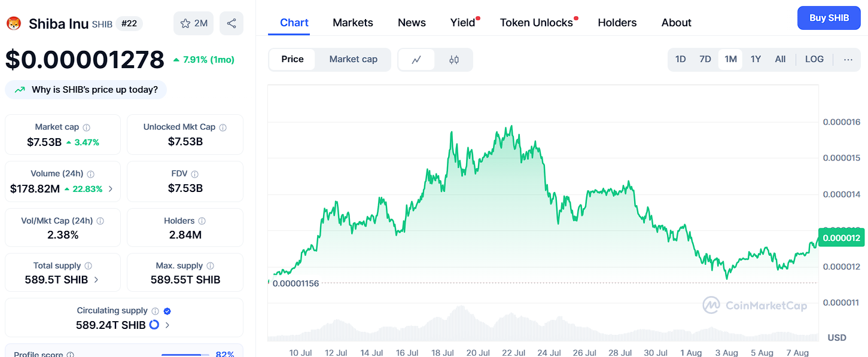Set chart range to 1D
The image size is (868, 357).
point(680,59)
